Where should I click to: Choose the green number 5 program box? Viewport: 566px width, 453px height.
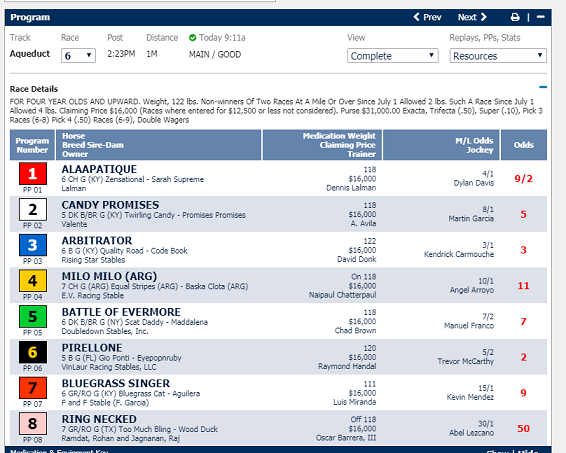pos(33,317)
